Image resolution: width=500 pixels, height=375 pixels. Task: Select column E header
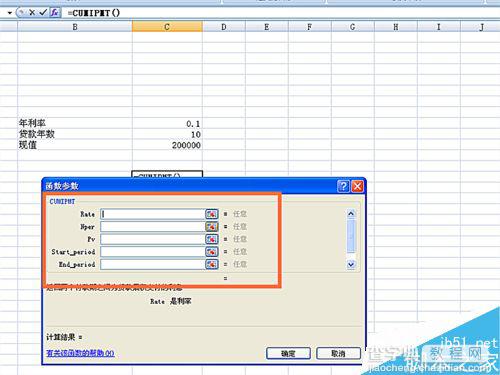click(x=267, y=27)
